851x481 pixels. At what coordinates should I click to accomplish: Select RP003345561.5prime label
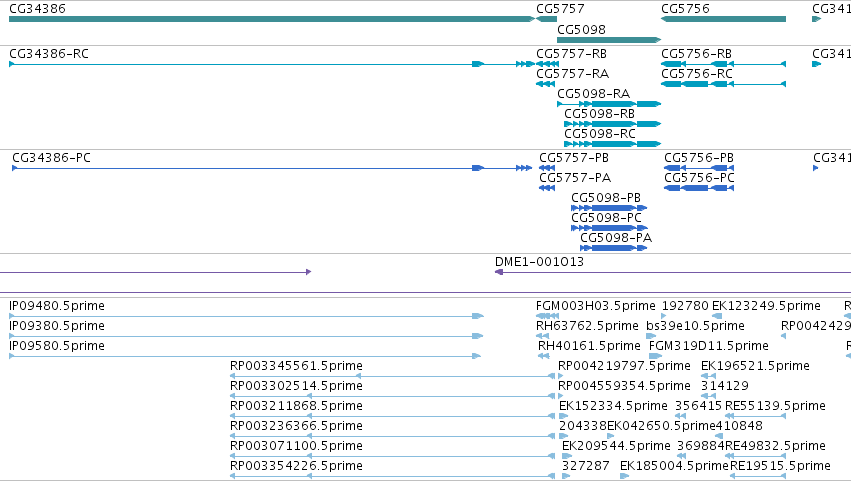coord(296,366)
